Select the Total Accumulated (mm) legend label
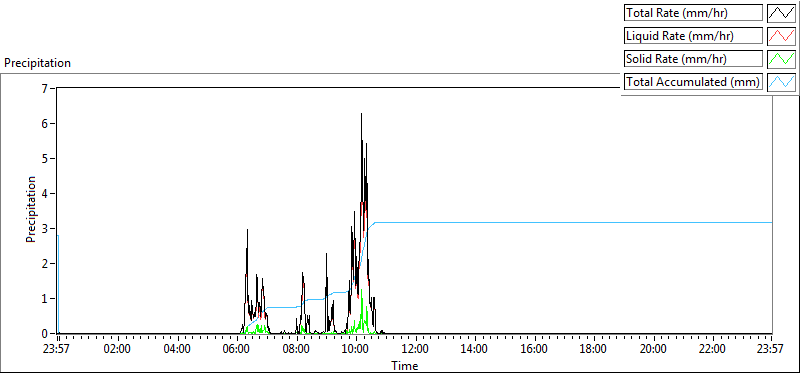 coord(693,82)
